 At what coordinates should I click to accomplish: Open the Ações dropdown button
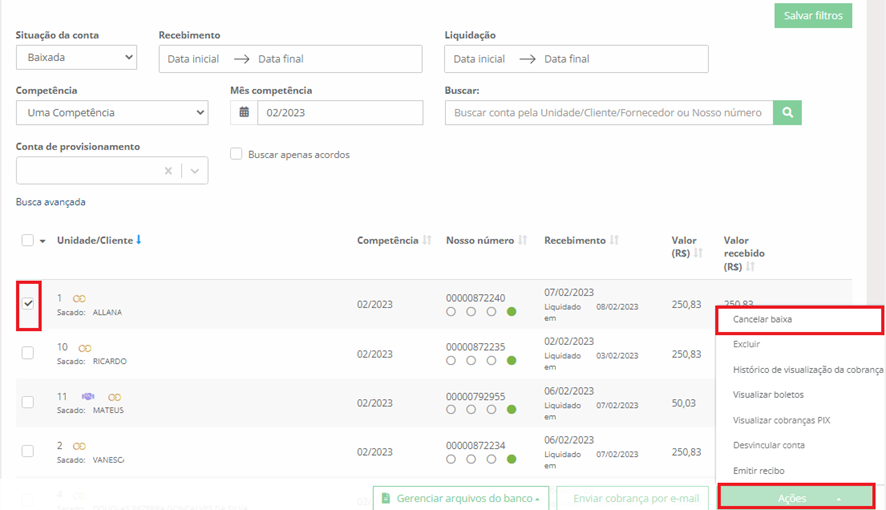coord(796,498)
